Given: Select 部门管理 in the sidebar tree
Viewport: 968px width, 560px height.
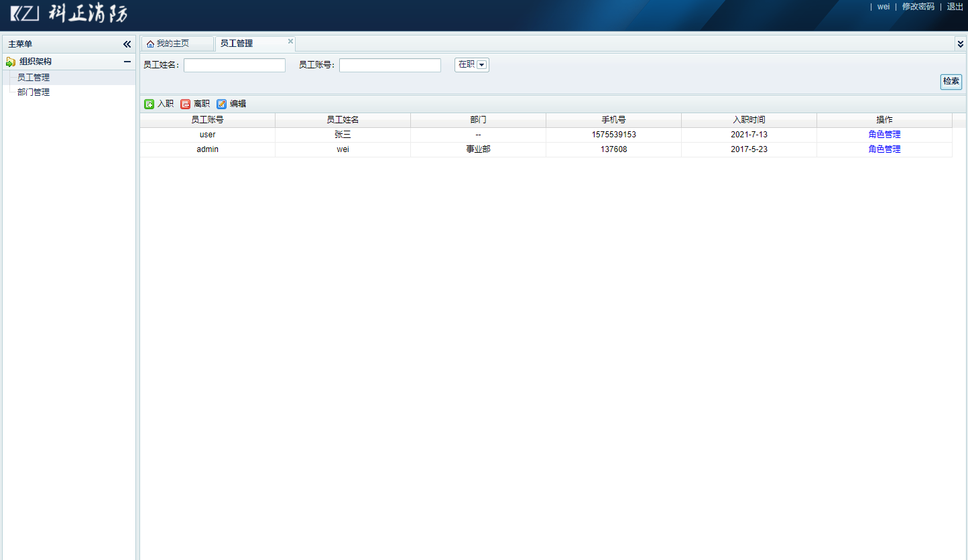Looking at the screenshot, I should click(34, 92).
